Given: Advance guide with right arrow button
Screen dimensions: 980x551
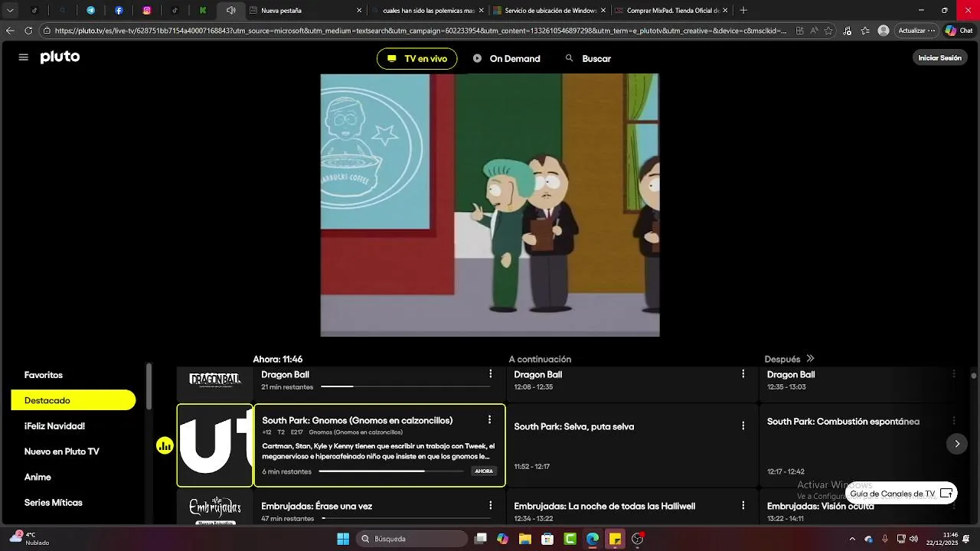Looking at the screenshot, I should click(x=956, y=444).
